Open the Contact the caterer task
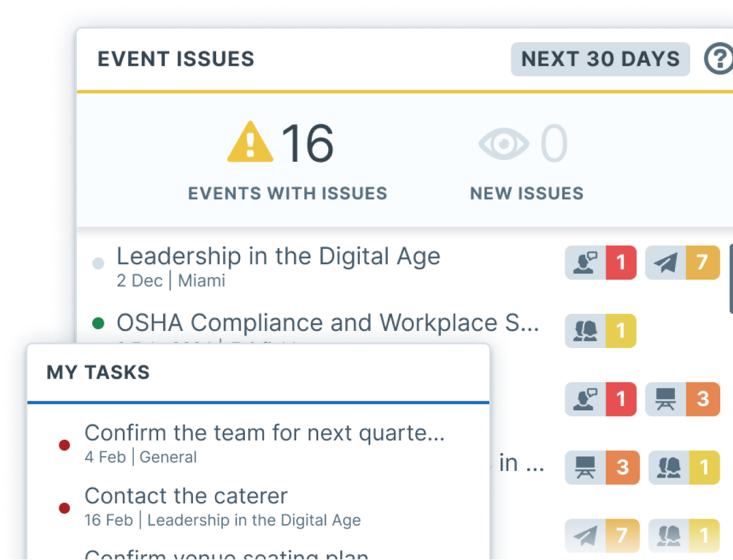The image size is (733, 560). 186,496
